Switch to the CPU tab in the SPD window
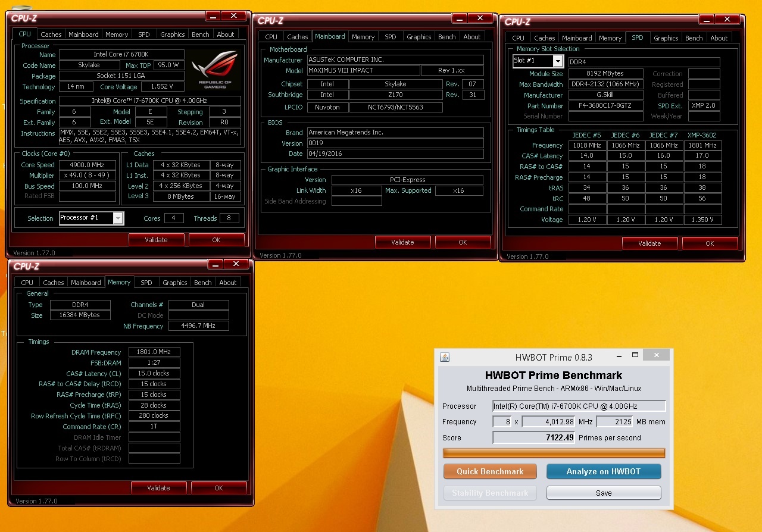The width and height of the screenshot is (762, 532). point(519,38)
